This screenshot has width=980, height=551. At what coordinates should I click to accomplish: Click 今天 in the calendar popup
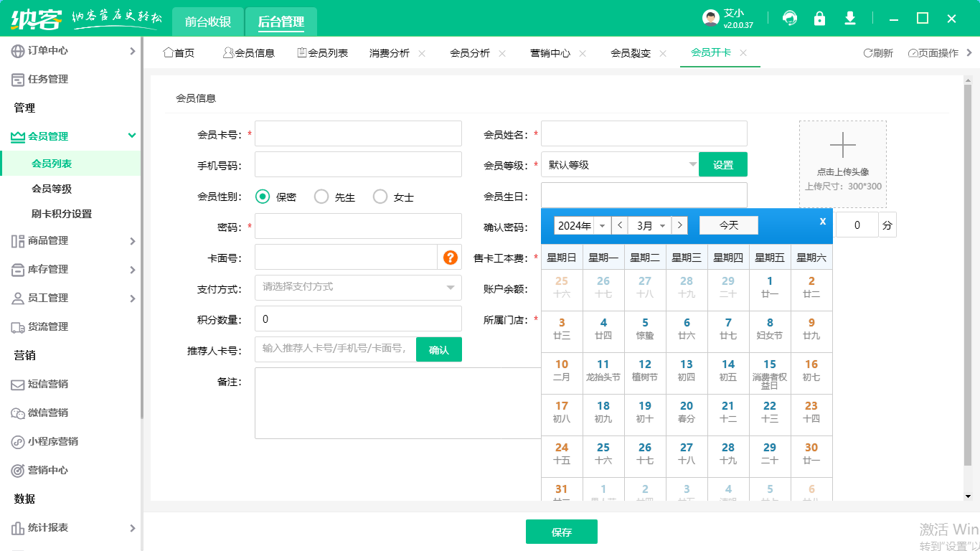point(728,225)
